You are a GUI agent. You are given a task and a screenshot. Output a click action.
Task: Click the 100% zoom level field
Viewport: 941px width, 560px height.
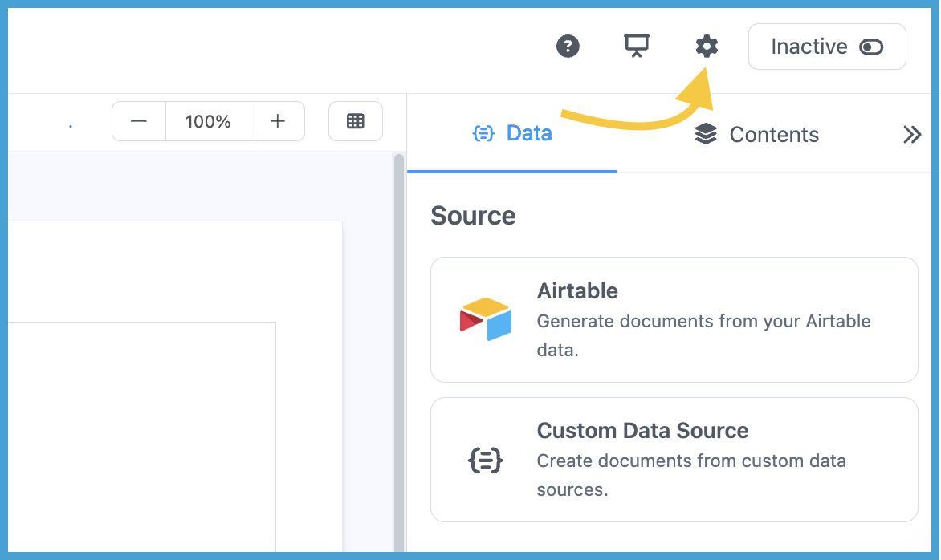tap(208, 121)
